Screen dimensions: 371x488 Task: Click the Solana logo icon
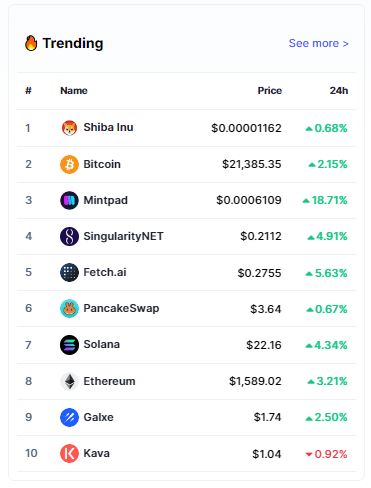point(69,345)
